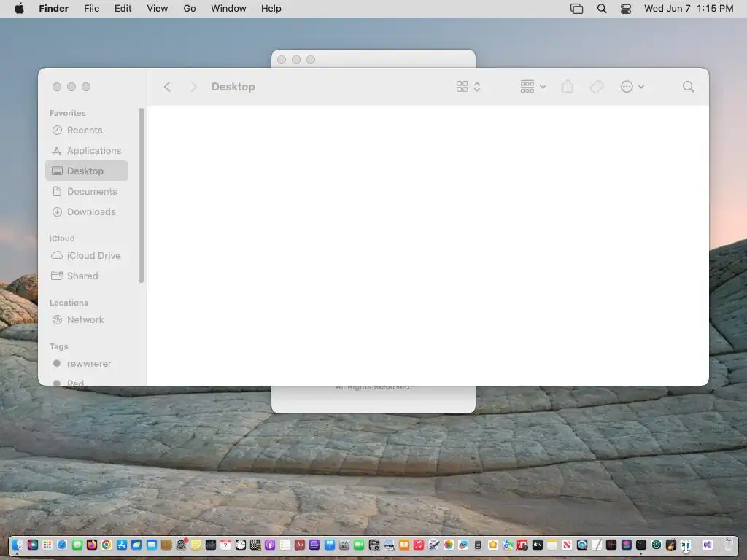Open Downloads in the sidebar
Screen dimensions: 747x560
click(87, 212)
